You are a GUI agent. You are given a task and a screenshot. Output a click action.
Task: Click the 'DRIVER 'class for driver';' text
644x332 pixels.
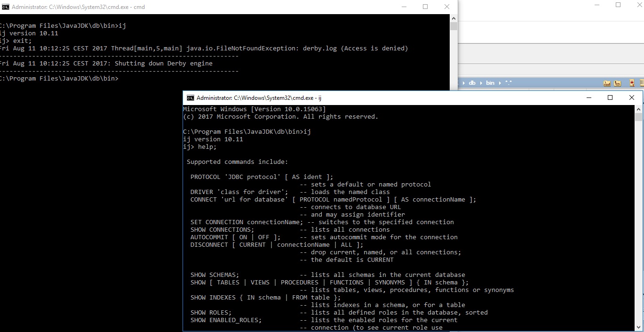[x=239, y=192]
